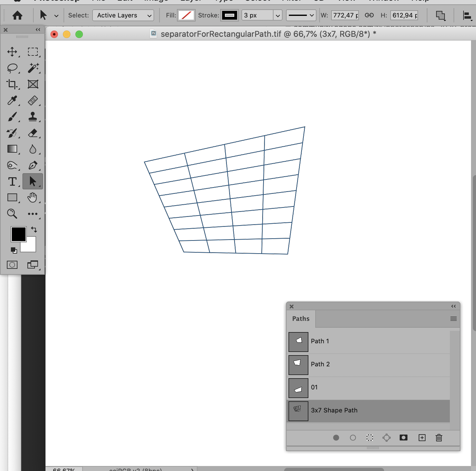
Task: Delete the selected path
Action: [439, 438]
